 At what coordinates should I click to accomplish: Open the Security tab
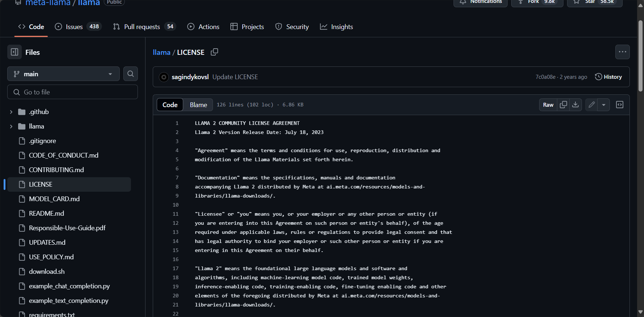(292, 27)
